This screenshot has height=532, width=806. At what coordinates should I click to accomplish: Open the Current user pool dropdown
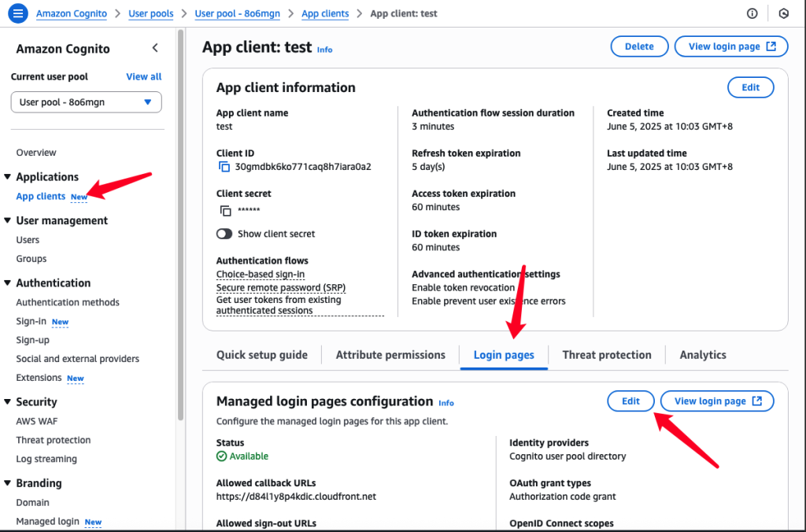tap(87, 102)
